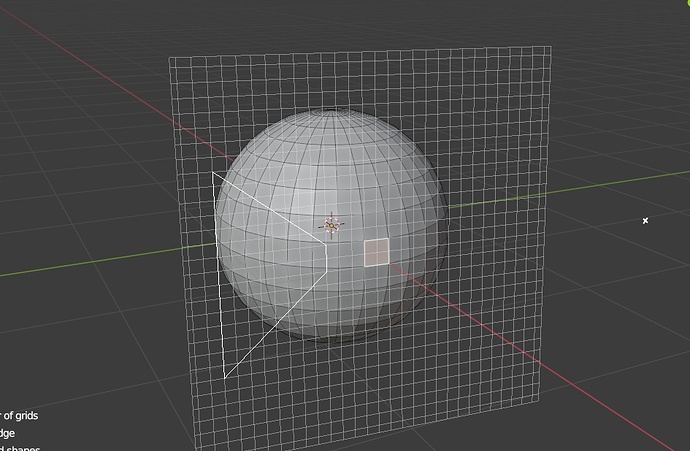Screen dimensions: 690x451
Task: Select the highlighted face on the sphere
Action: (x=377, y=252)
